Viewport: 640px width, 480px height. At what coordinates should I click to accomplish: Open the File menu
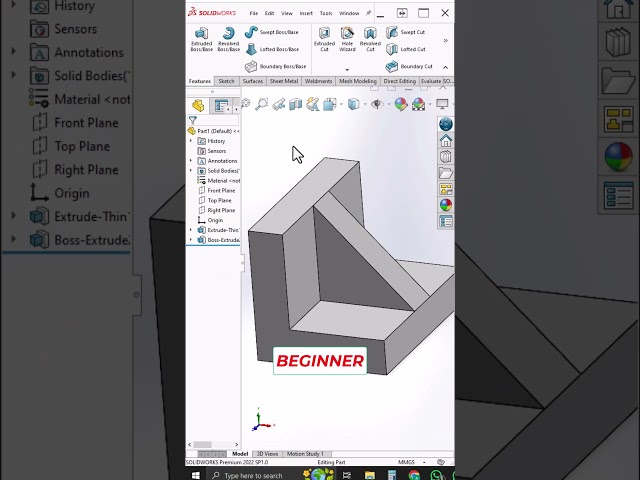tap(253, 13)
